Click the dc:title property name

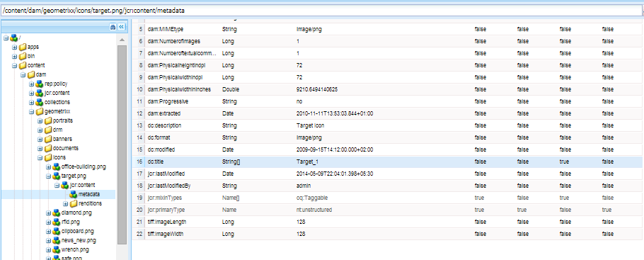156,162
